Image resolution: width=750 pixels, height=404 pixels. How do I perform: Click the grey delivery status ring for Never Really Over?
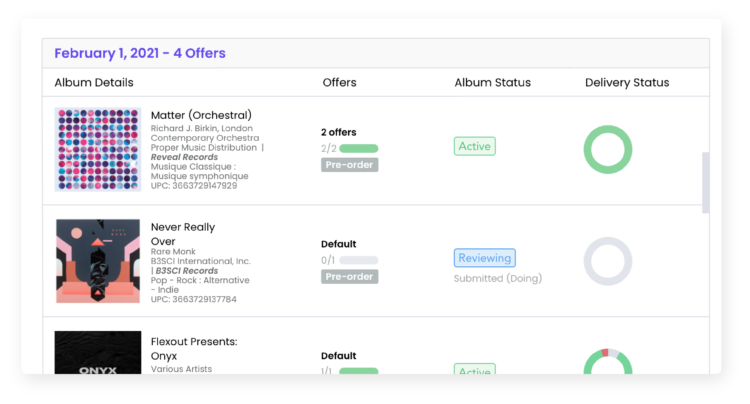[607, 261]
